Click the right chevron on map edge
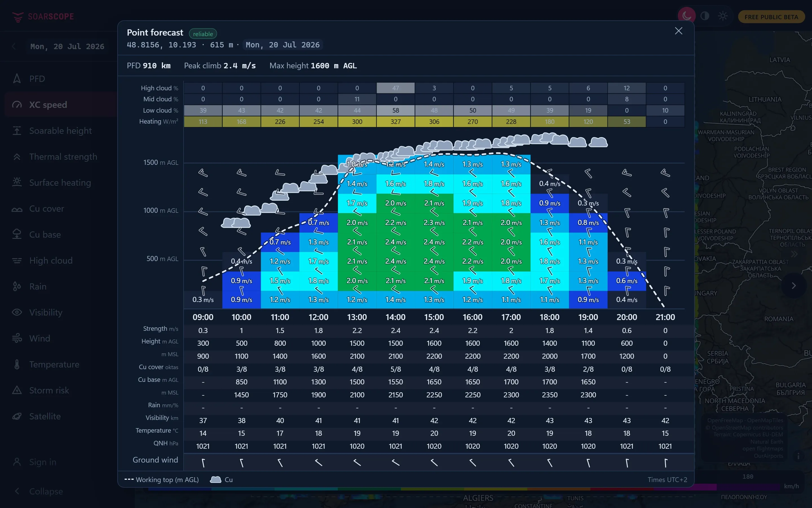This screenshot has width=812, height=508. click(x=794, y=286)
